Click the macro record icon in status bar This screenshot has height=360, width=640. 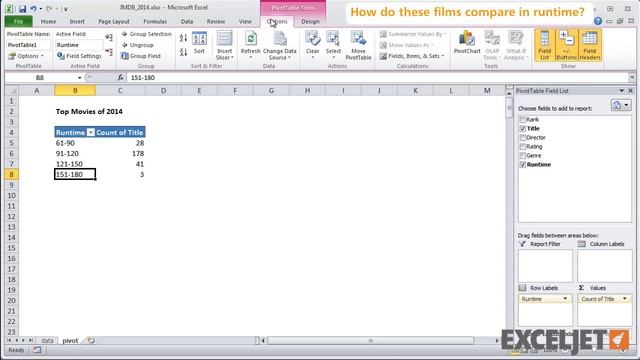point(37,350)
